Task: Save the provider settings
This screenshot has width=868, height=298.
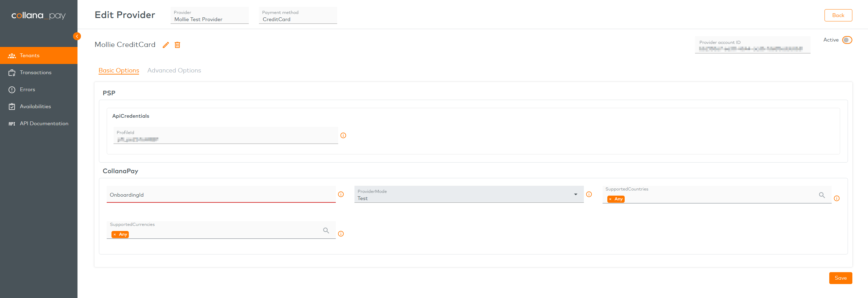Action: click(x=840, y=278)
